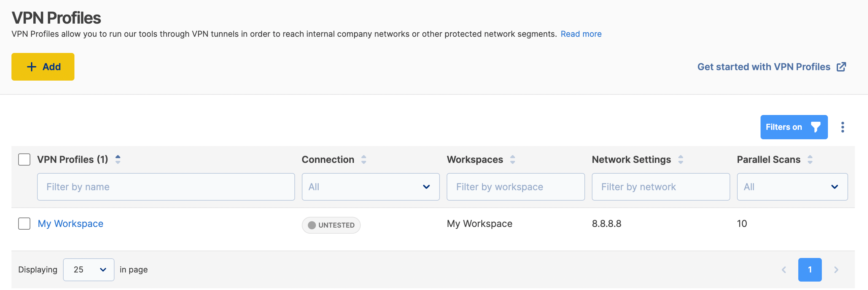Go to next page arrow
This screenshot has width=868, height=290.
(836, 270)
